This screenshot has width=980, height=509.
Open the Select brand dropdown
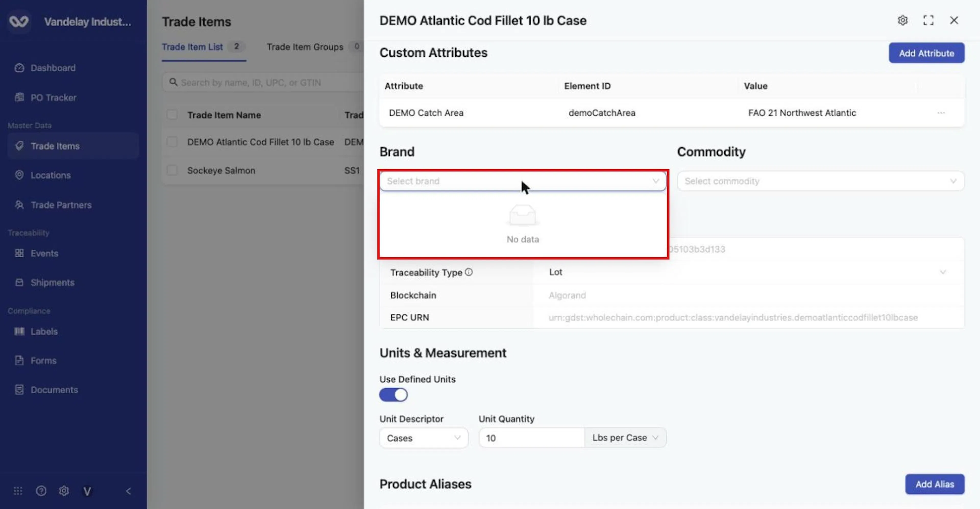(x=523, y=181)
